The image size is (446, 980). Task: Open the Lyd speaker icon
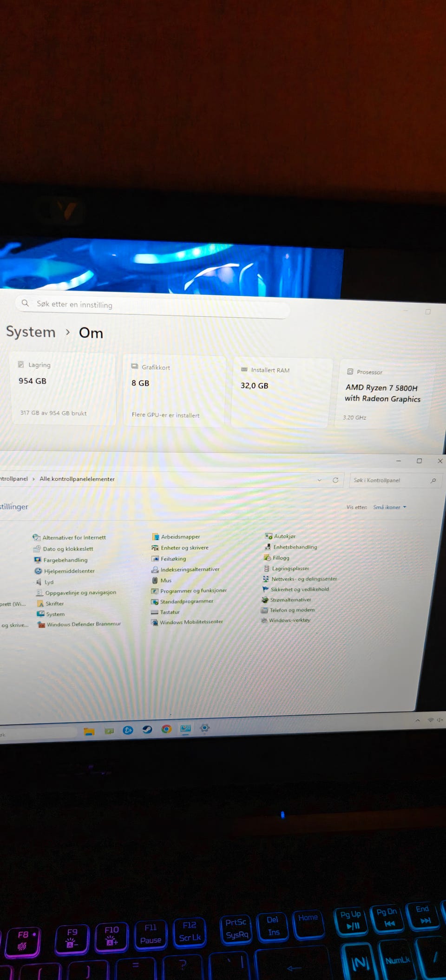tap(39, 582)
